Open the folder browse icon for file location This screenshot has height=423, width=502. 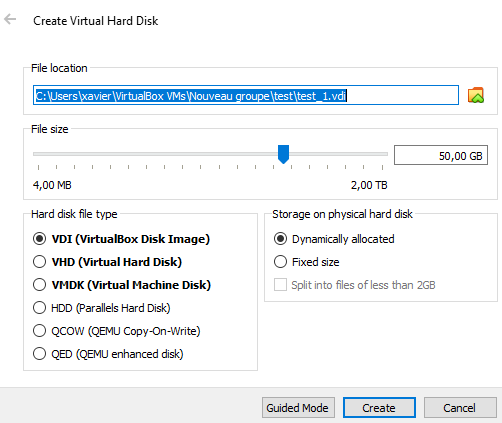click(476, 95)
